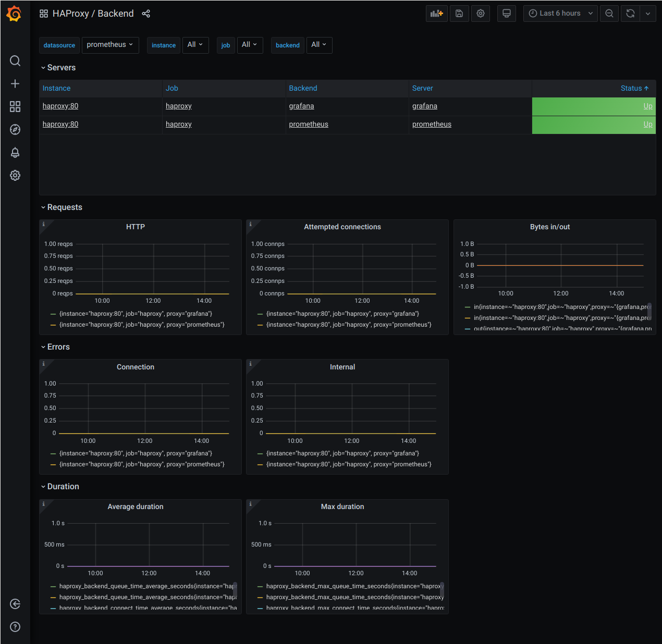Open Connection panel title menu
This screenshot has height=644, width=662.
click(x=136, y=367)
